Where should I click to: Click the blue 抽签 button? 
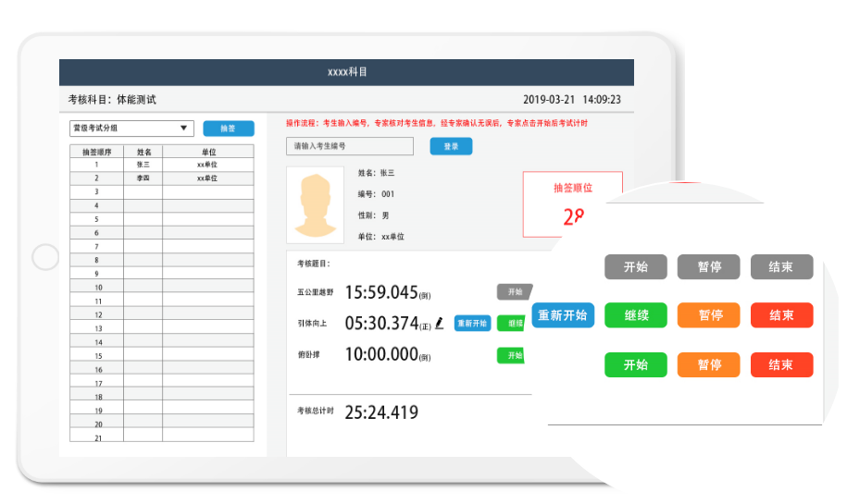(229, 129)
